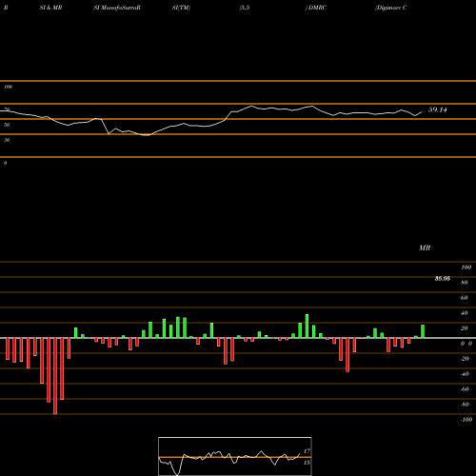Click the RSI value label 59.14
476x476 pixels.
pyautogui.click(x=438, y=109)
